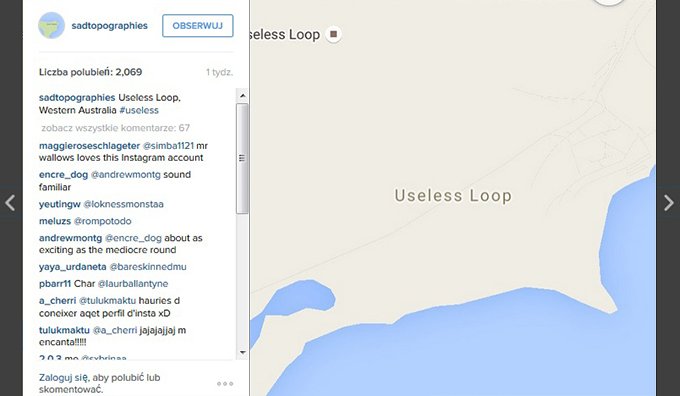680x396 pixels.
Task: Click the sadtopographies profile avatar
Action: pyautogui.click(x=52, y=26)
